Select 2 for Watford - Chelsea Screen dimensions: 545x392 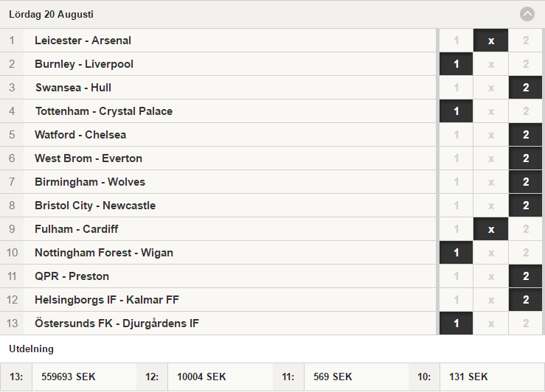(x=526, y=135)
